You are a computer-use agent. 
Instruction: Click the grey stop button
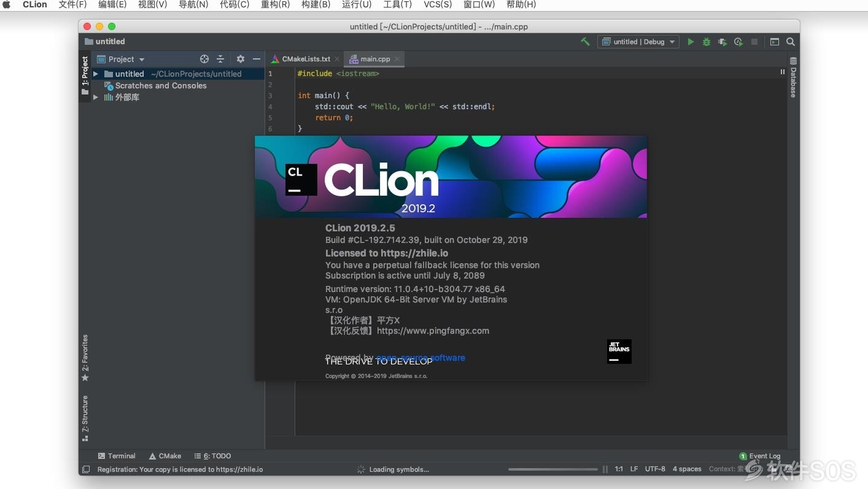click(754, 42)
